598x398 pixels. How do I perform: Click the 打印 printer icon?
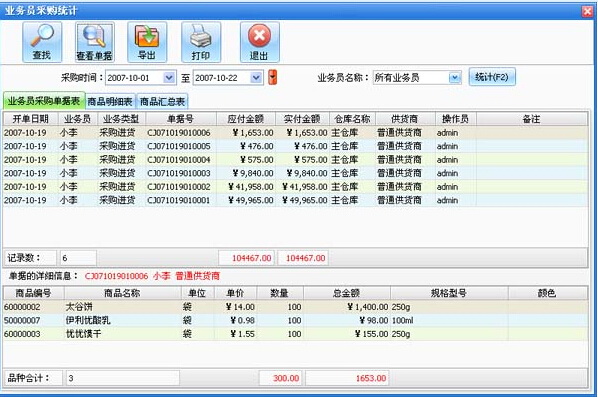click(x=201, y=42)
